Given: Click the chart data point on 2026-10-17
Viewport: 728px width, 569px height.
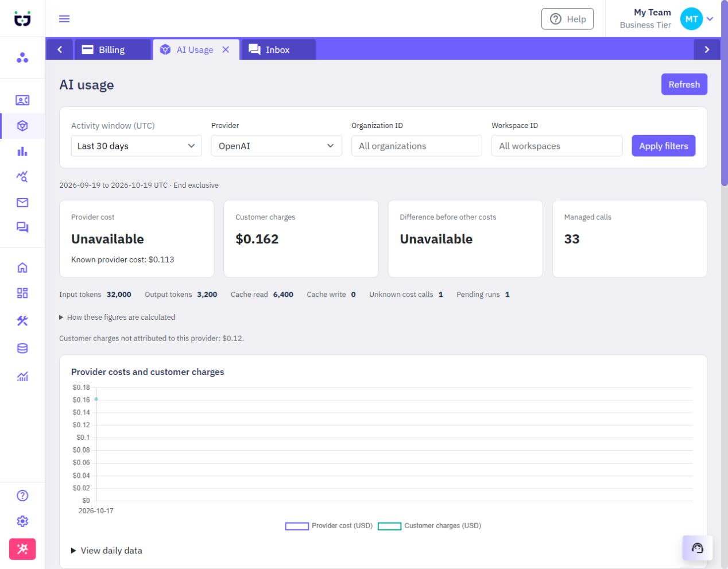Looking at the screenshot, I should pyautogui.click(x=96, y=399).
